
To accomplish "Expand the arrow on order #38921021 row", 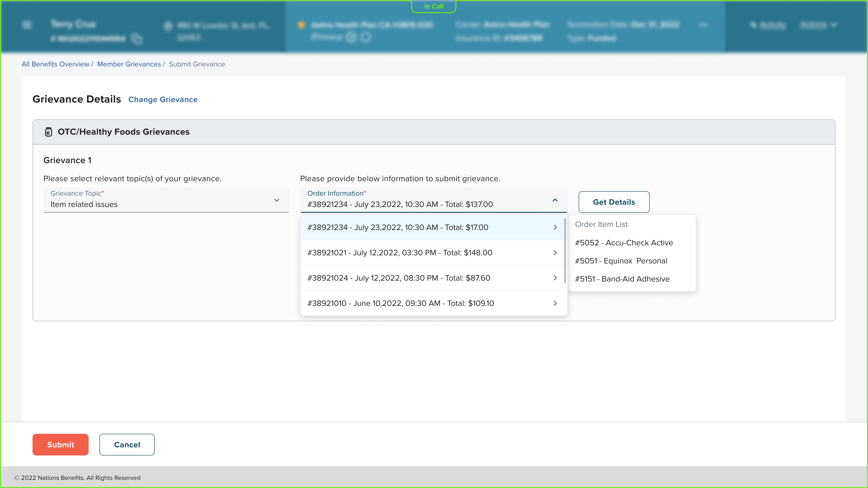I will click(x=555, y=253).
